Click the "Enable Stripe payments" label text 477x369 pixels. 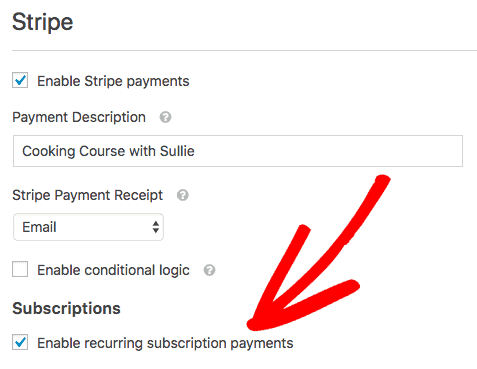point(113,81)
